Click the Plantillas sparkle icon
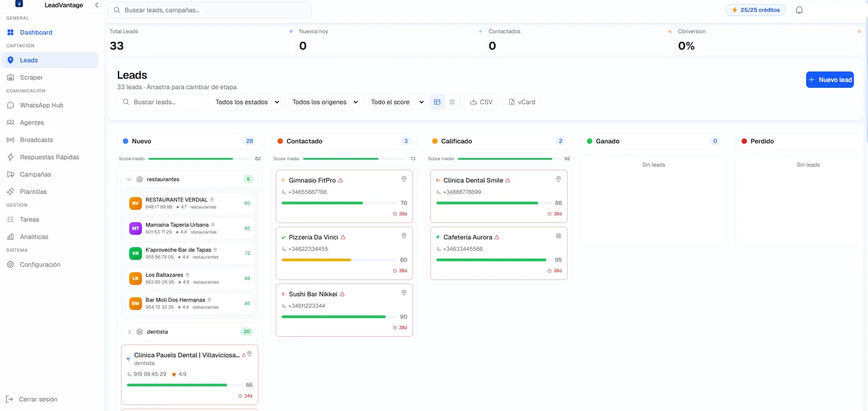This screenshot has width=868, height=411. click(10, 192)
